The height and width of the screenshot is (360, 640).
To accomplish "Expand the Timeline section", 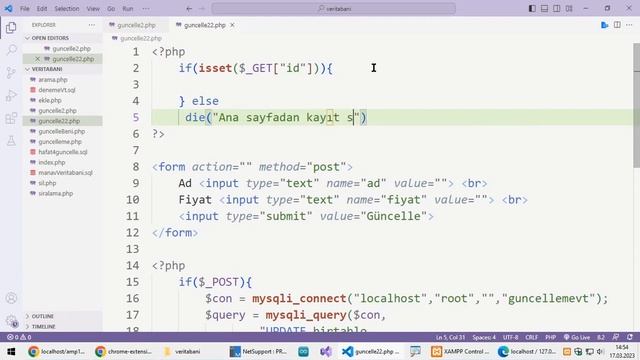I will (62, 327).
